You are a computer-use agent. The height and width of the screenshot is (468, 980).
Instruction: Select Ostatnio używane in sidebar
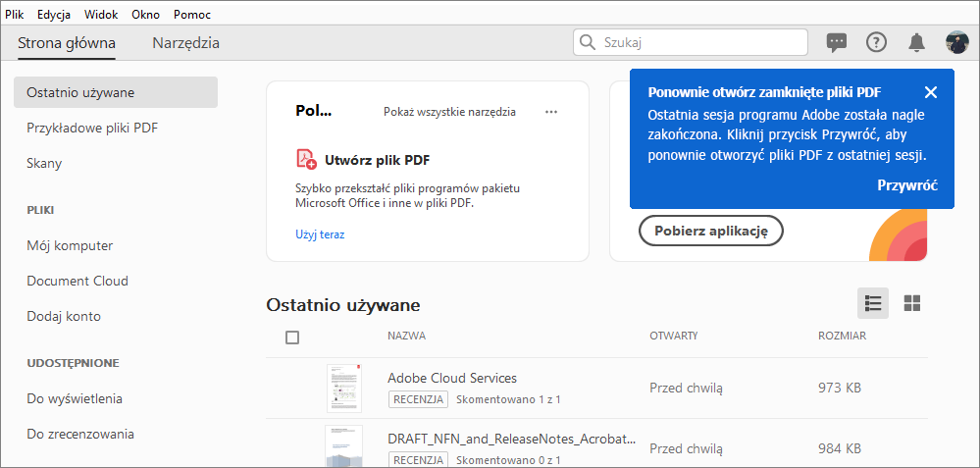point(116,92)
